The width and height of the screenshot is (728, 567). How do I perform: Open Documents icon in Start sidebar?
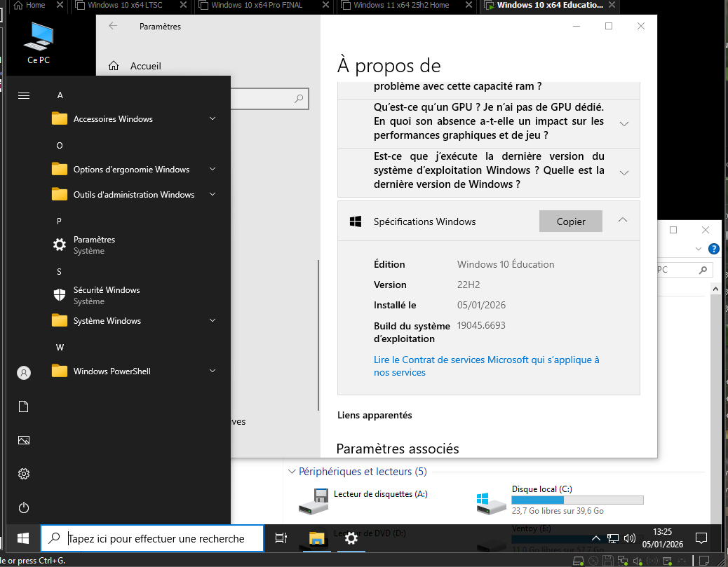point(24,407)
